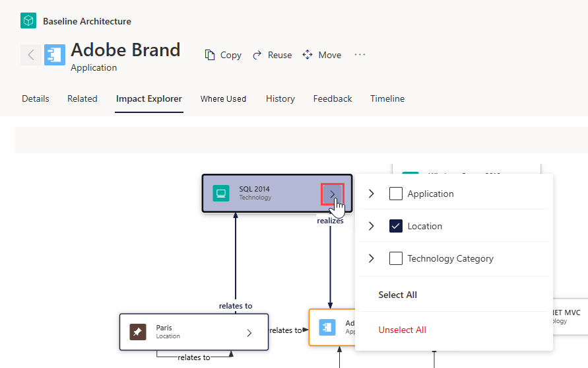Go back using the left chevron
The image size is (588, 368).
[x=31, y=55]
